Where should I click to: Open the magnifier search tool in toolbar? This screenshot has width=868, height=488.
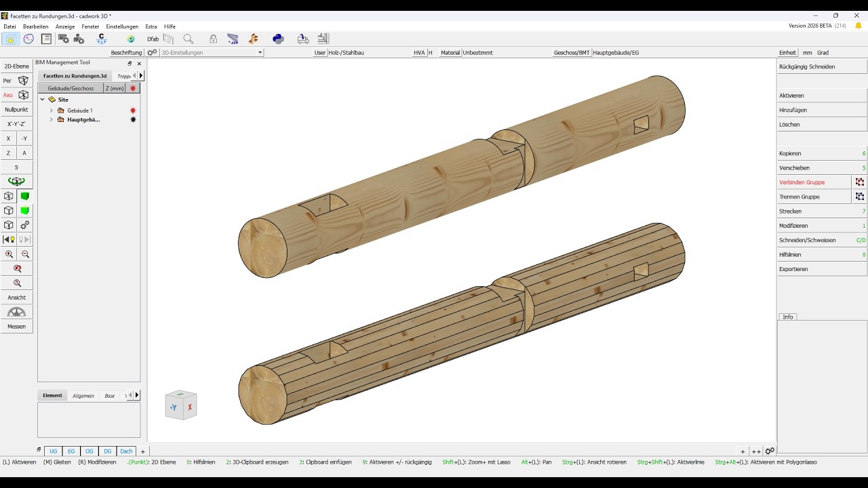189,39
